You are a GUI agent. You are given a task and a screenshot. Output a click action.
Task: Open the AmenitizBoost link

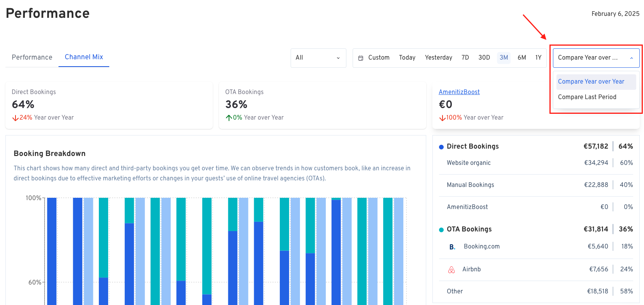[459, 92]
